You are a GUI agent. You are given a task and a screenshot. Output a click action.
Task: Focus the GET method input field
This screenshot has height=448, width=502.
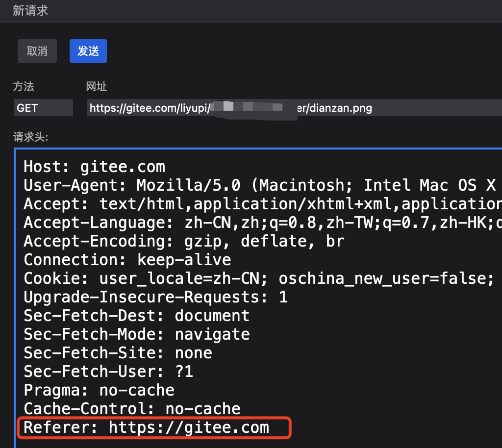(43, 108)
